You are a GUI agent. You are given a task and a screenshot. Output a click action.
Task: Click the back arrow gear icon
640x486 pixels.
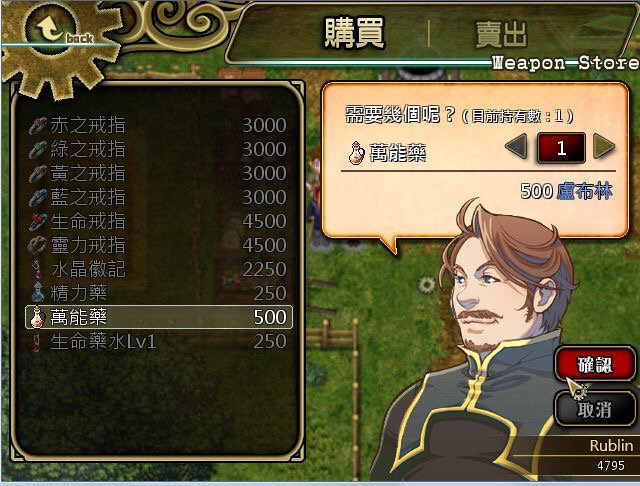(51, 27)
